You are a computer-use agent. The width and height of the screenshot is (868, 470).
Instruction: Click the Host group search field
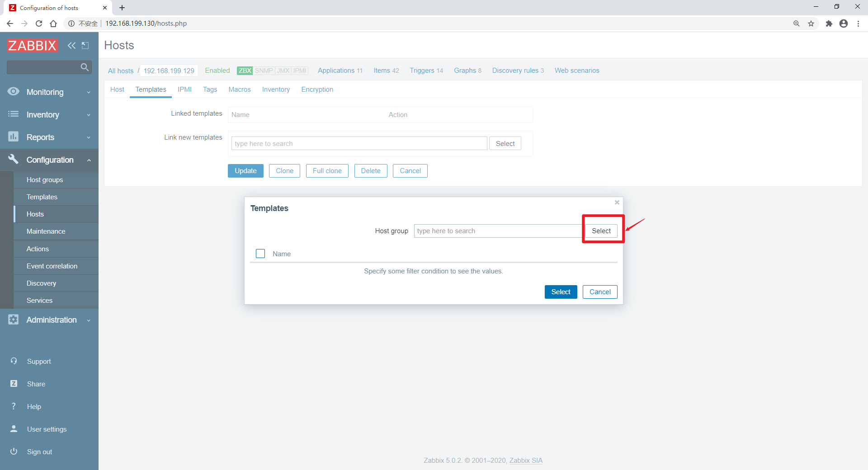pyautogui.click(x=498, y=231)
